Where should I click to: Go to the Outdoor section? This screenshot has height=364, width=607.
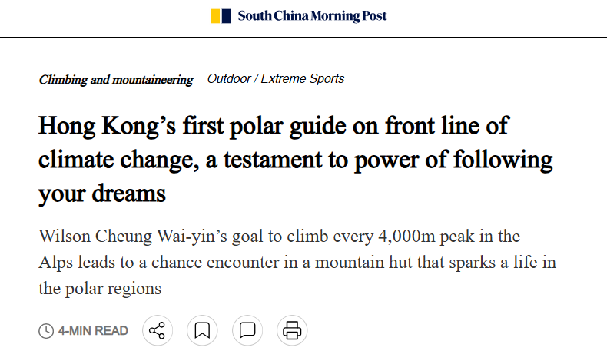coord(229,79)
